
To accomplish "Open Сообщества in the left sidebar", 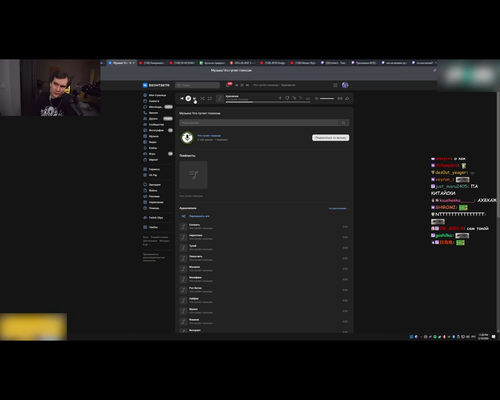I will point(154,124).
